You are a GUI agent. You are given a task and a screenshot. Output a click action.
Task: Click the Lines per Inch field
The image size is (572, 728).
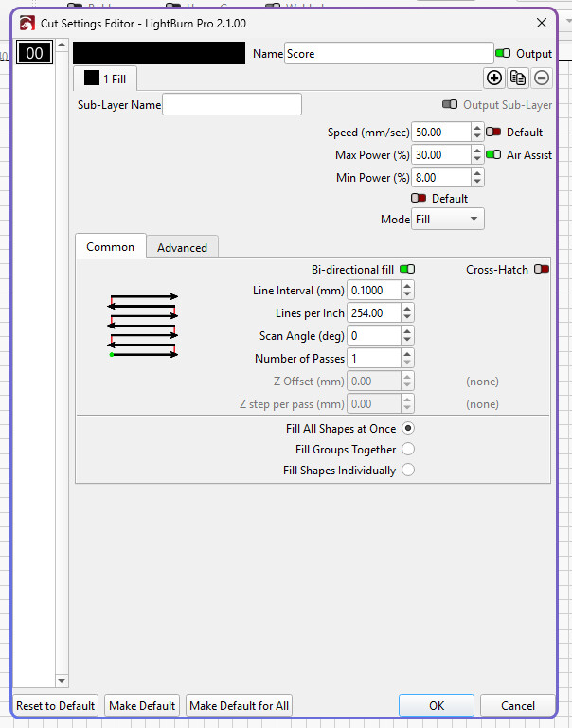coord(374,313)
